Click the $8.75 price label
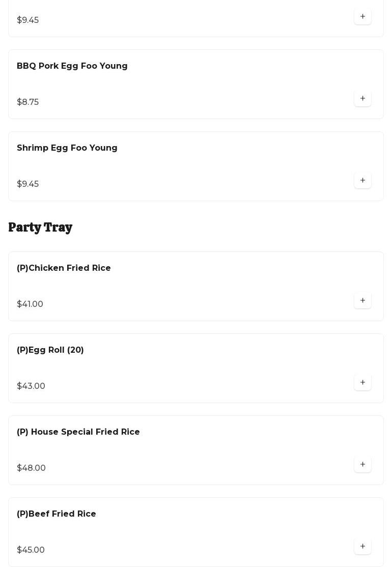392x567 pixels. click(28, 102)
